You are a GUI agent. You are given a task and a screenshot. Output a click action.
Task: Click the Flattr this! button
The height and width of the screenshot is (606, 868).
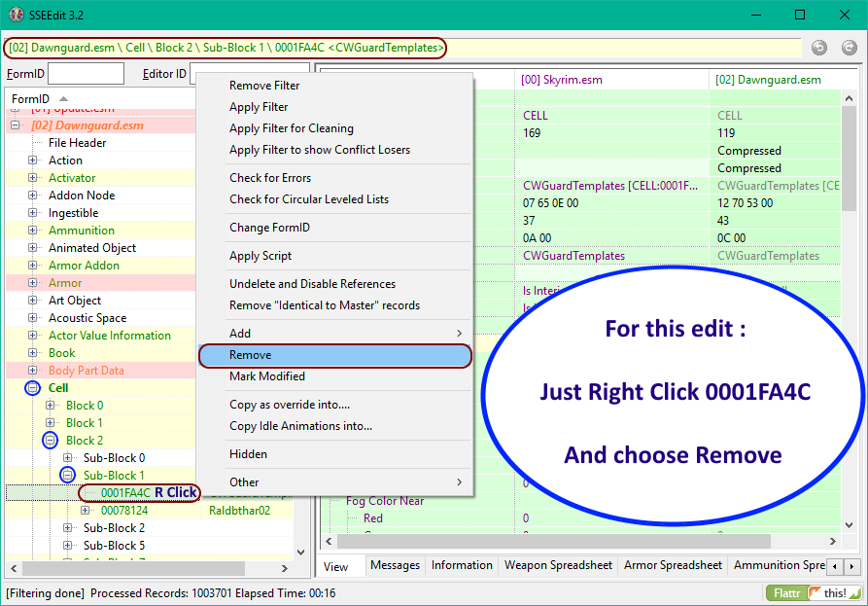[x=814, y=592]
